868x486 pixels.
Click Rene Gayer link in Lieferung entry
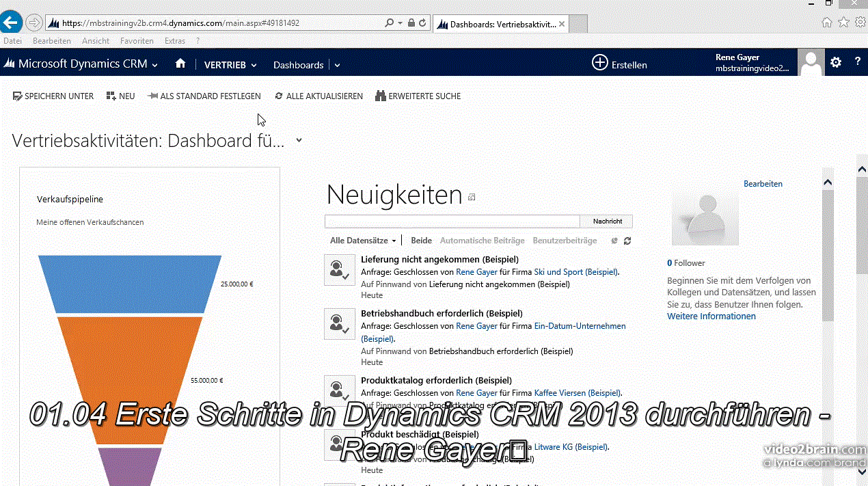click(476, 272)
